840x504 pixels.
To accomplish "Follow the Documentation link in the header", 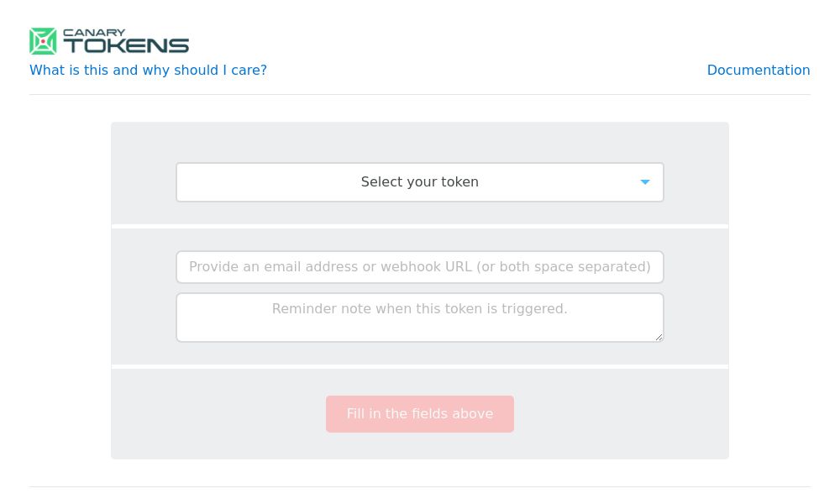I will tap(759, 71).
